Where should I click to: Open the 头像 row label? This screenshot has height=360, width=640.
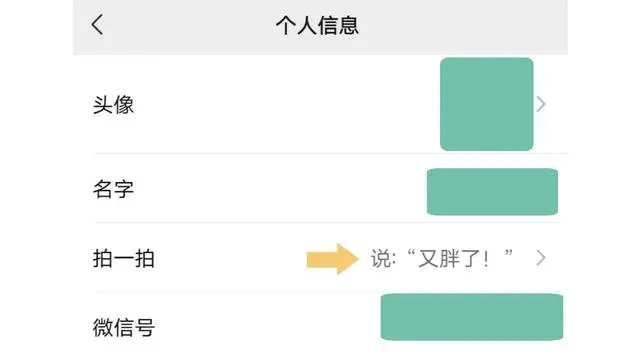click(x=113, y=105)
